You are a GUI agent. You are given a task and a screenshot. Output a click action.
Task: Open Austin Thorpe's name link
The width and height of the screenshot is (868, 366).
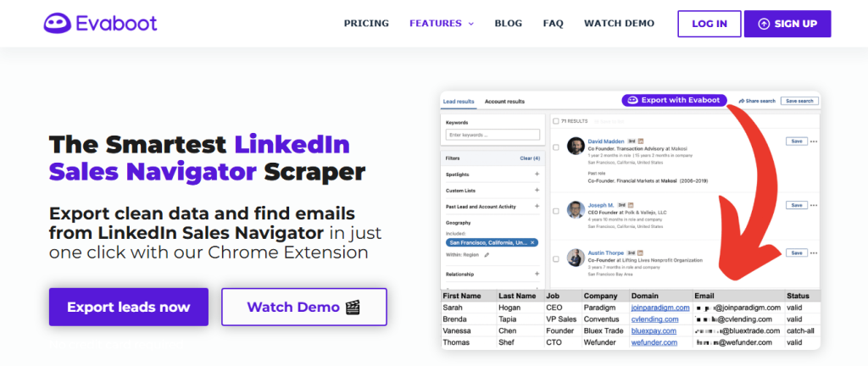click(605, 252)
